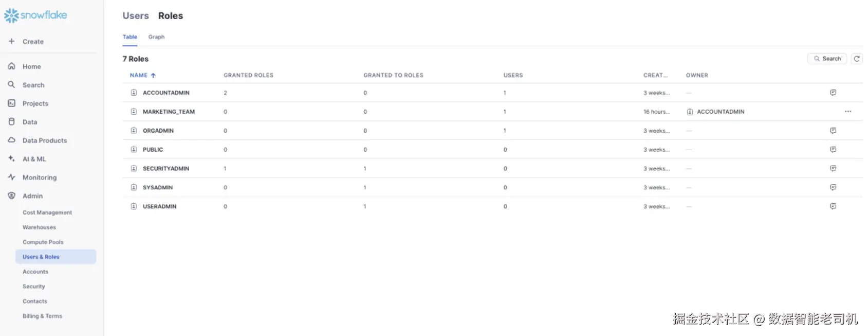This screenshot has height=336, width=868.
Task: Open the SECURITYADMIN role name
Action: (166, 168)
